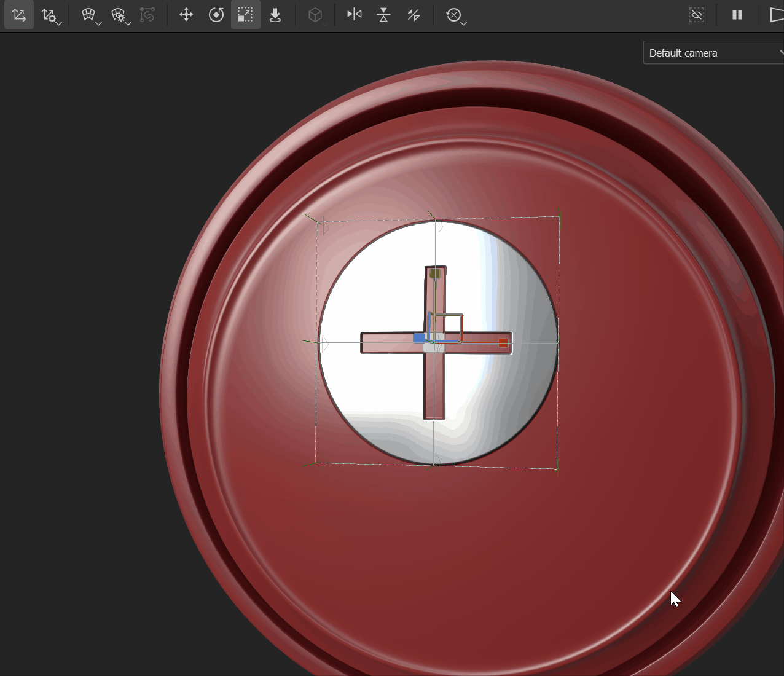Open axes manipulator settings with gear

tap(50, 15)
